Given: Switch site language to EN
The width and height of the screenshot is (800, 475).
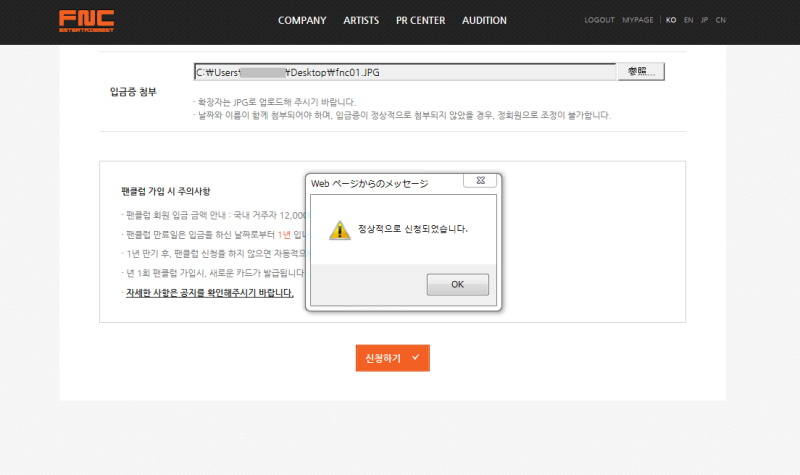Looking at the screenshot, I should (688, 20).
